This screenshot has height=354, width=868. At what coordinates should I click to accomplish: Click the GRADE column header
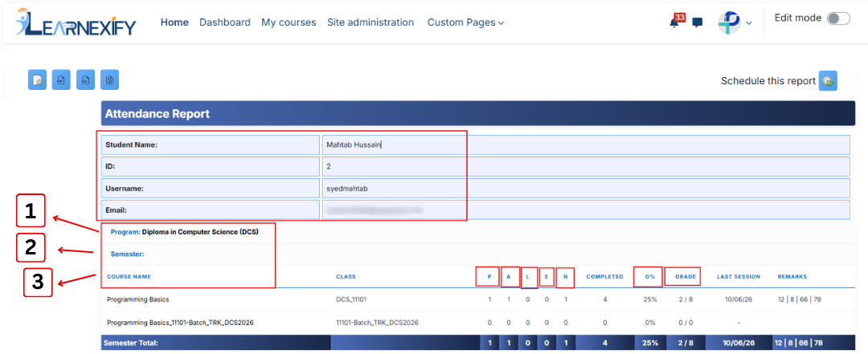(686, 277)
